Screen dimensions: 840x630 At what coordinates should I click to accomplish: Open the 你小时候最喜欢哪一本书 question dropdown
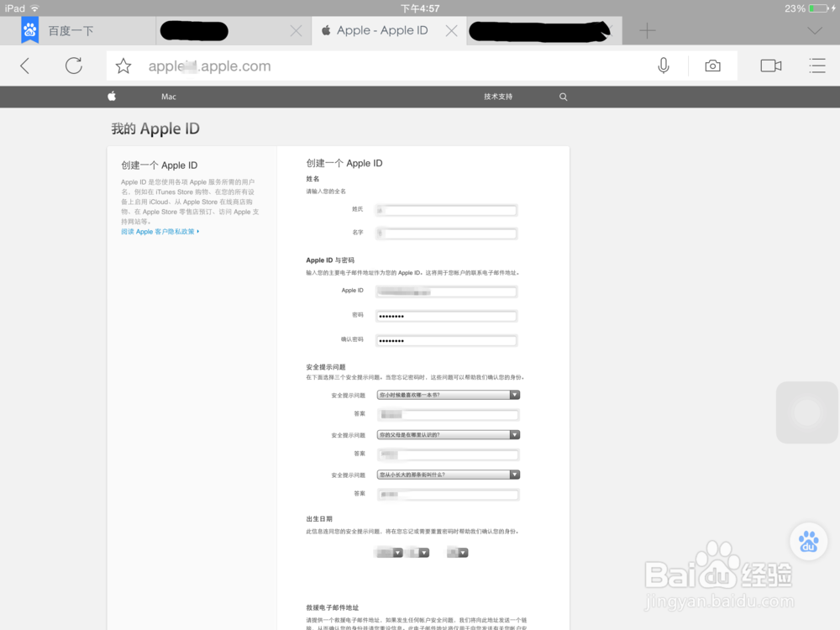[x=449, y=395]
